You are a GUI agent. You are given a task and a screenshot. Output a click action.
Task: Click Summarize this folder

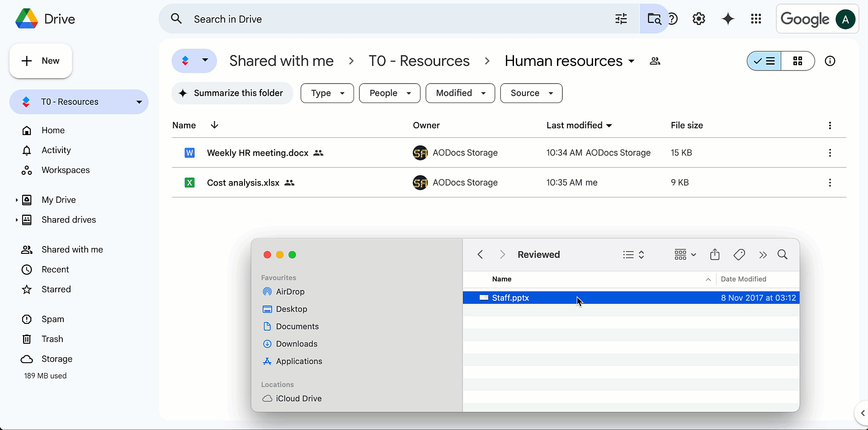[232, 93]
